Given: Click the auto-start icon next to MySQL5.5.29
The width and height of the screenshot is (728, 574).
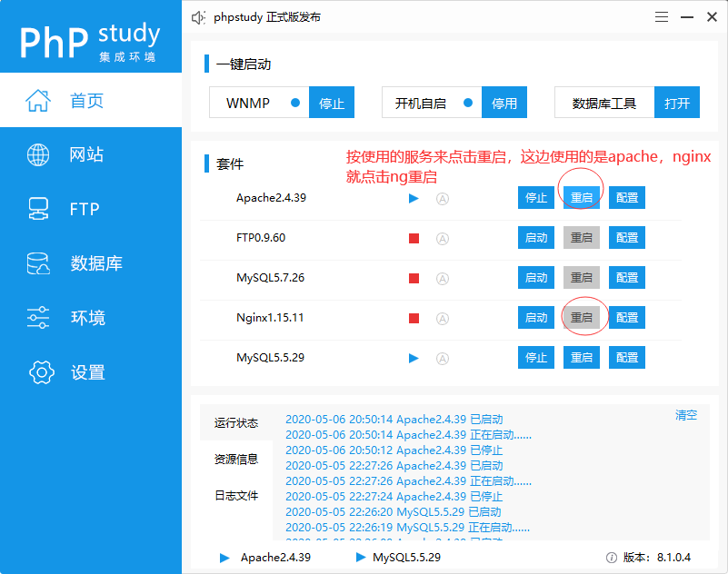Looking at the screenshot, I should pyautogui.click(x=443, y=358).
